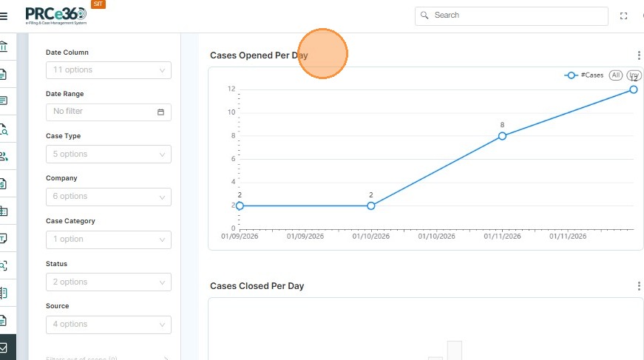This screenshot has height=360, width=644.
Task: Open the ledger columns sidebar icon
Action: [x=3, y=293]
